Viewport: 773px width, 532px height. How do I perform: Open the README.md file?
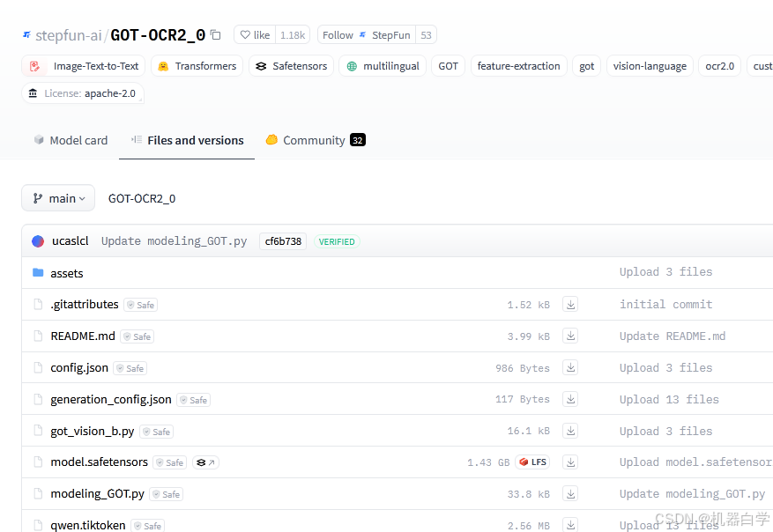click(x=83, y=336)
